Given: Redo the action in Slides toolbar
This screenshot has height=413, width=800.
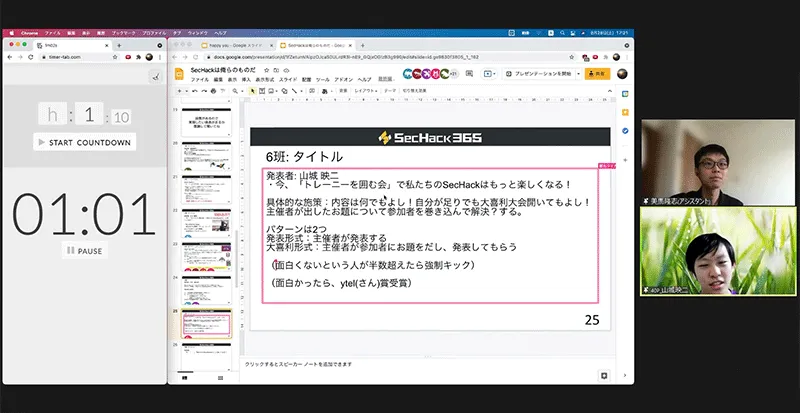Looking at the screenshot, I should 204,91.
